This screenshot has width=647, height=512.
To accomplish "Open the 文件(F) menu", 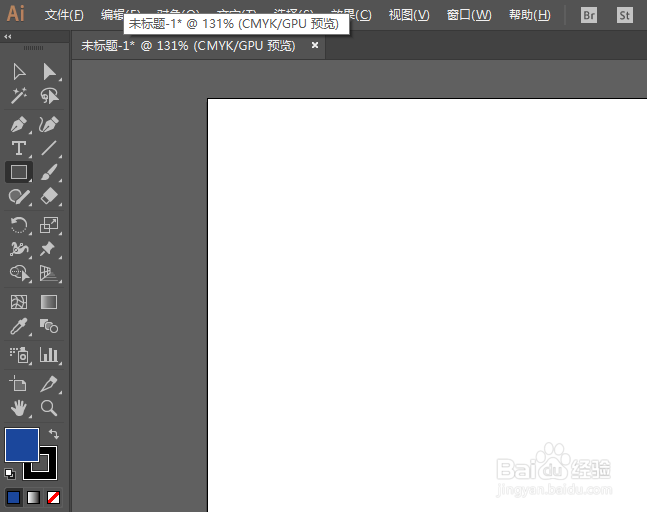I will click(x=64, y=15).
